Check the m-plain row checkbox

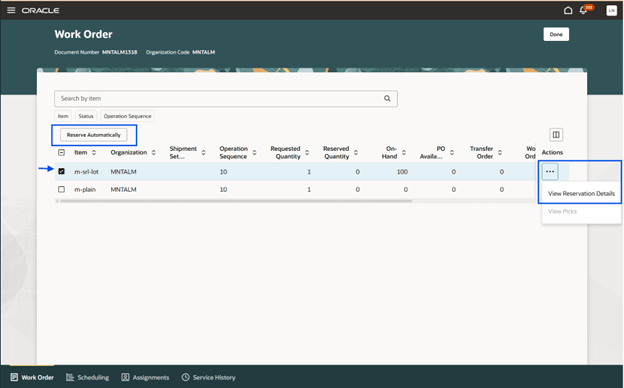(61, 189)
